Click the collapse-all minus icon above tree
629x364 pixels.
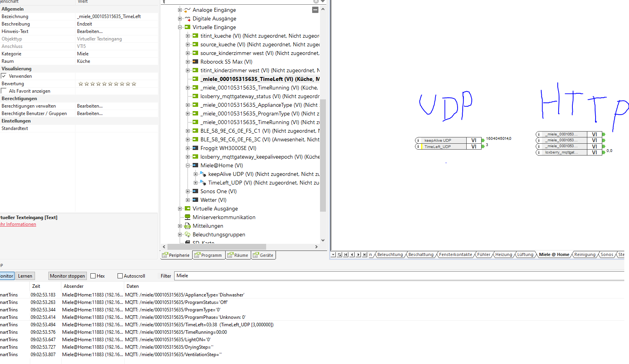[x=315, y=10]
